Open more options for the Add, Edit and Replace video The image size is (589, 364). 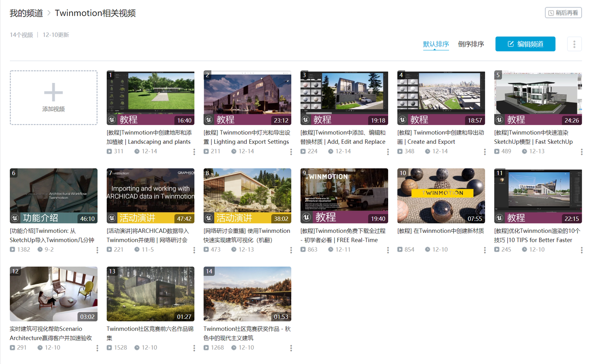[388, 152]
